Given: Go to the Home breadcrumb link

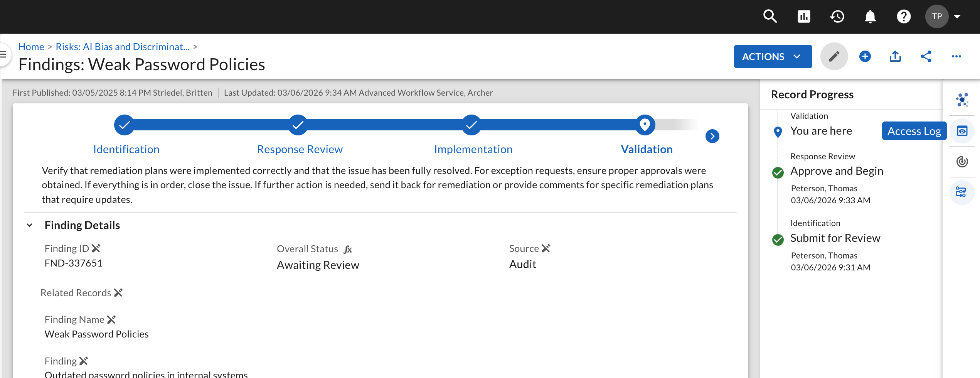Looking at the screenshot, I should coord(31,47).
